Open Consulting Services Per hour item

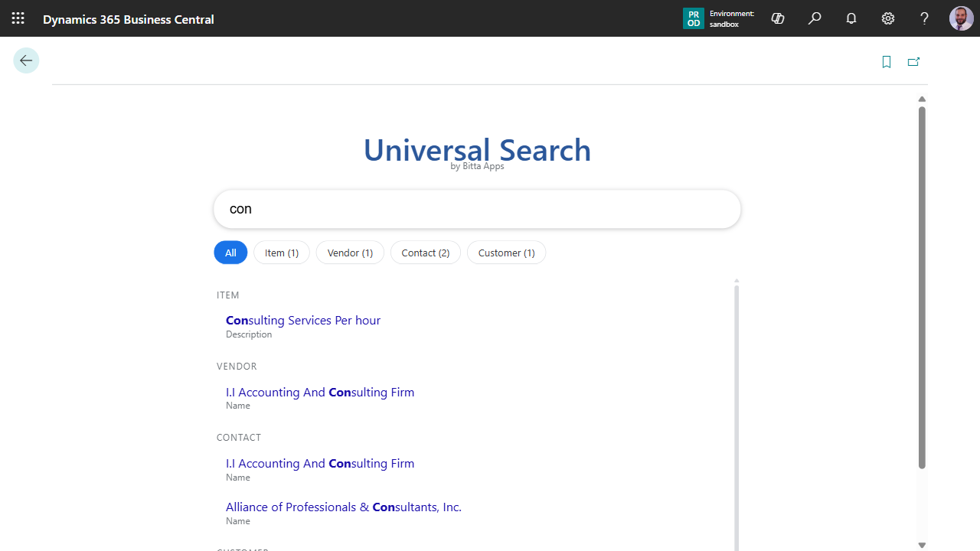pyautogui.click(x=303, y=321)
